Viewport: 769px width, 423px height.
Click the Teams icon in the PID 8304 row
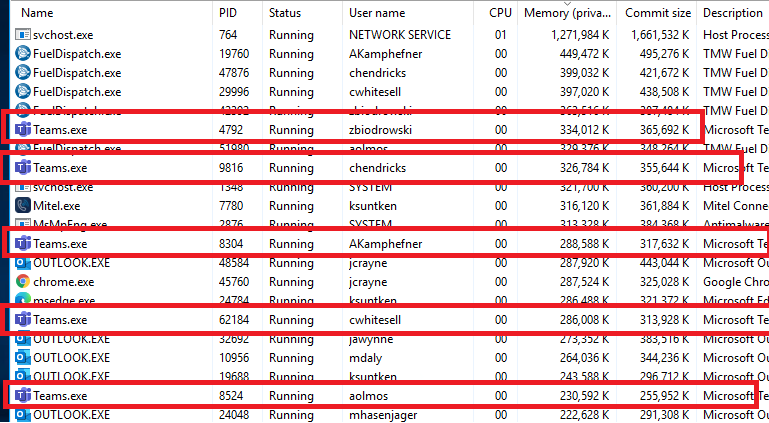23,244
